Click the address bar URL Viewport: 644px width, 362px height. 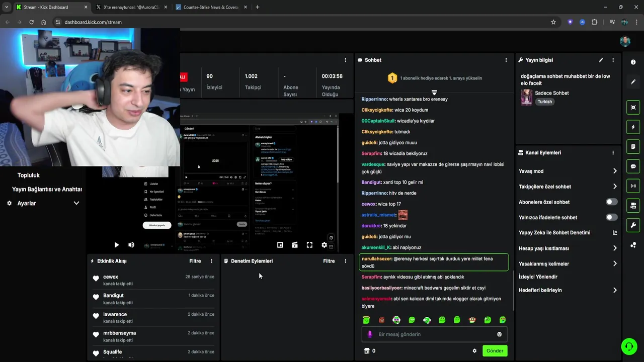[93, 22]
